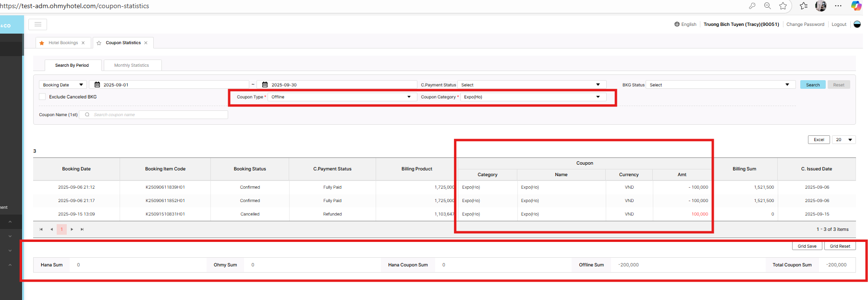Open the start date calendar picker icon
Viewport: 868px width, 300px height.
click(x=97, y=85)
